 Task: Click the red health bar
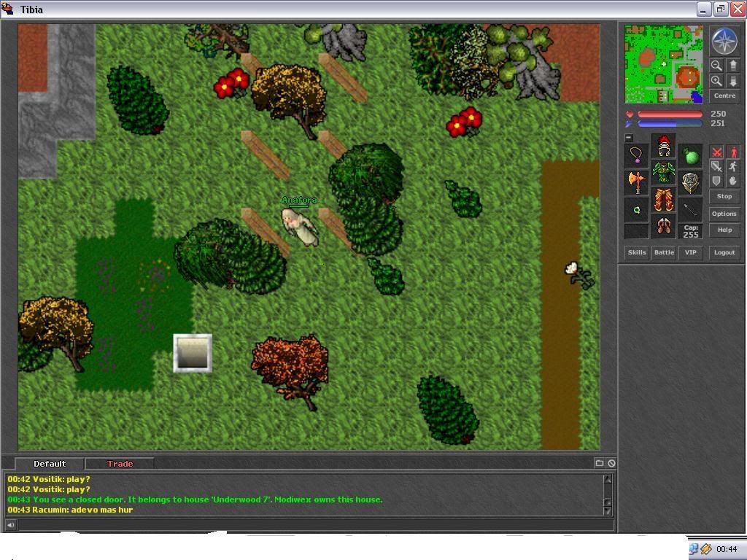670,114
